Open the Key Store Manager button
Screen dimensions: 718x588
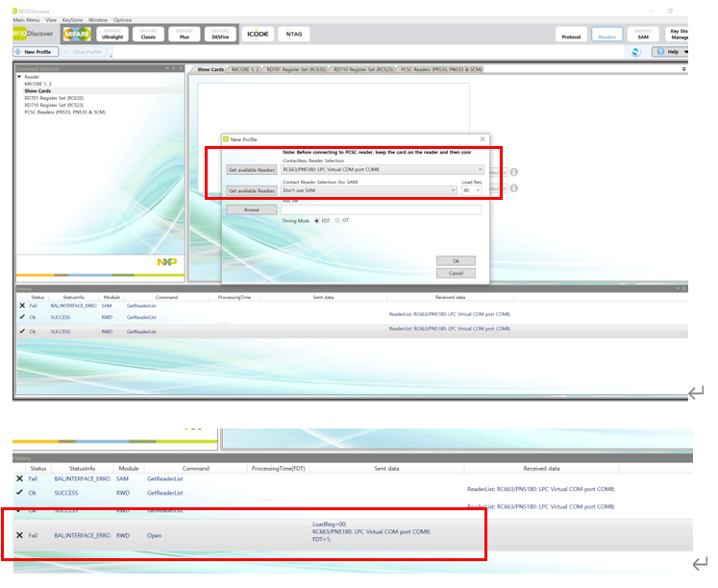click(x=679, y=35)
